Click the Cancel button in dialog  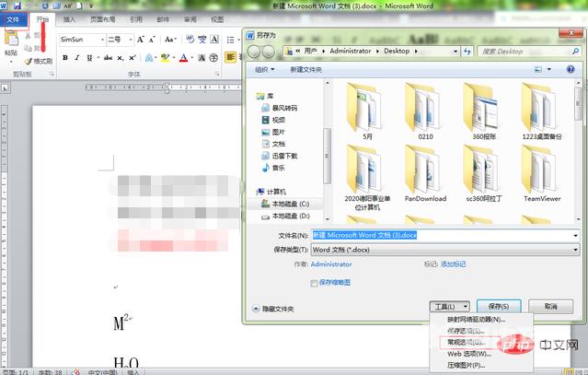(551, 306)
